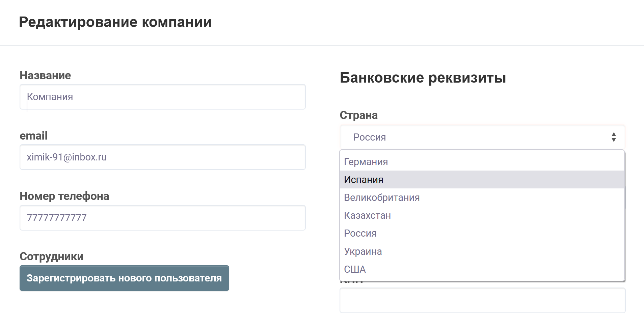Select Германия from the country list

point(366,162)
